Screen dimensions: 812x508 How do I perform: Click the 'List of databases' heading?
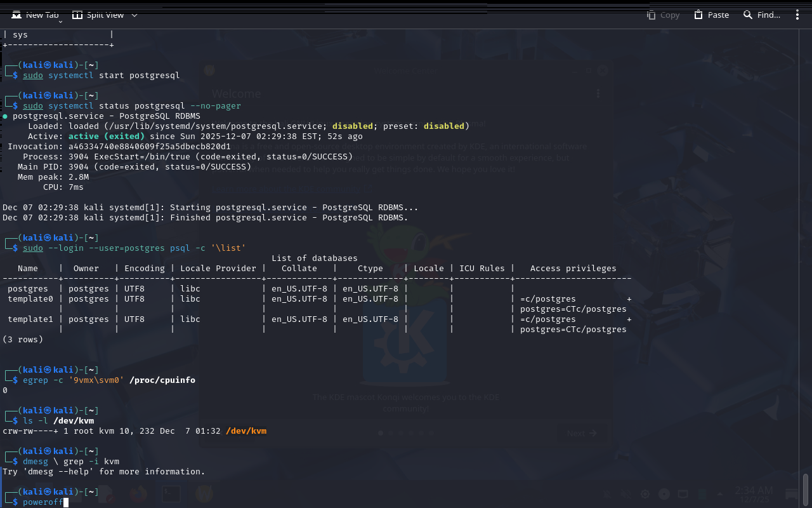315,258
